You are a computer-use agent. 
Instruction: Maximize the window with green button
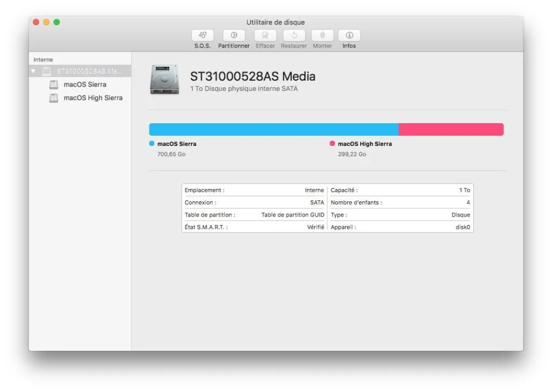(56, 22)
